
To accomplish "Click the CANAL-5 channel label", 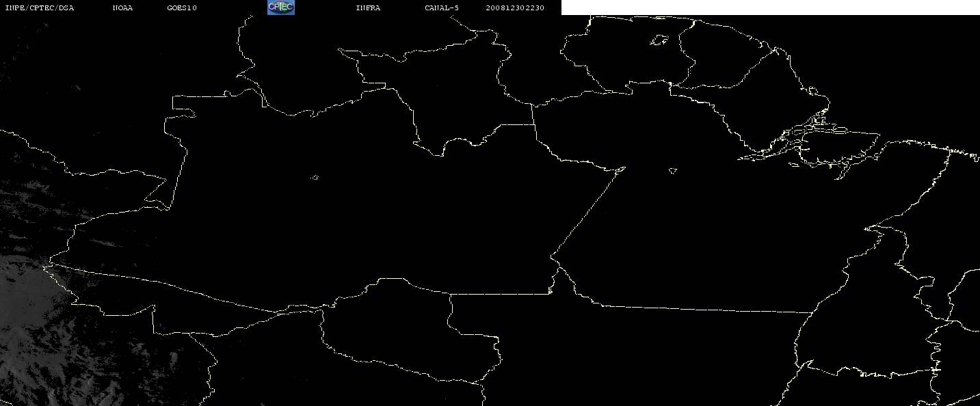I will tap(442, 8).
